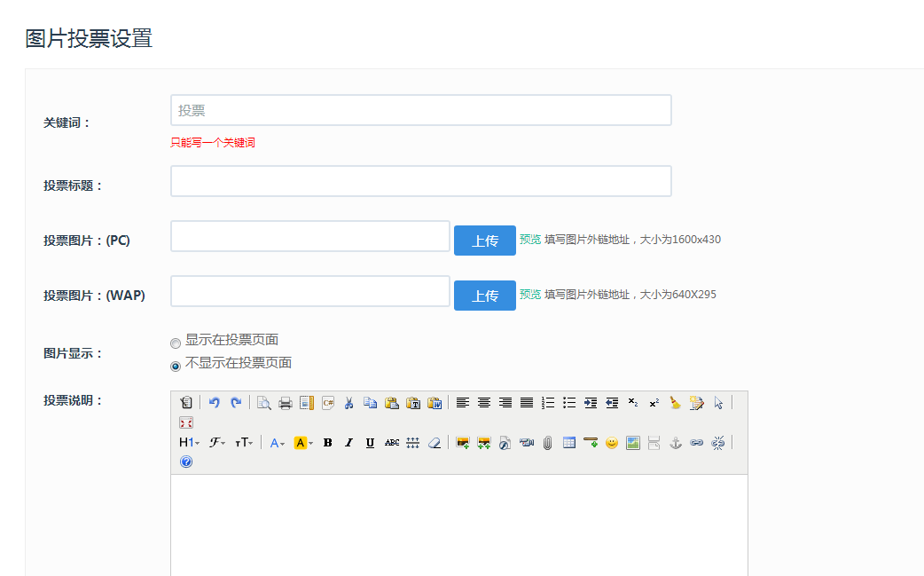Insert Flash content

pyautogui.click(x=505, y=443)
